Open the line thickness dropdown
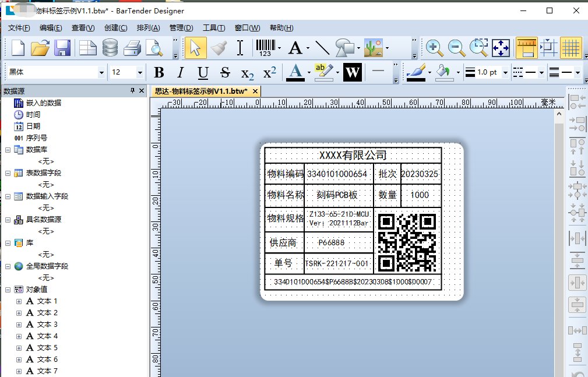Image resolution: width=588 pixels, height=377 pixels. (505, 72)
